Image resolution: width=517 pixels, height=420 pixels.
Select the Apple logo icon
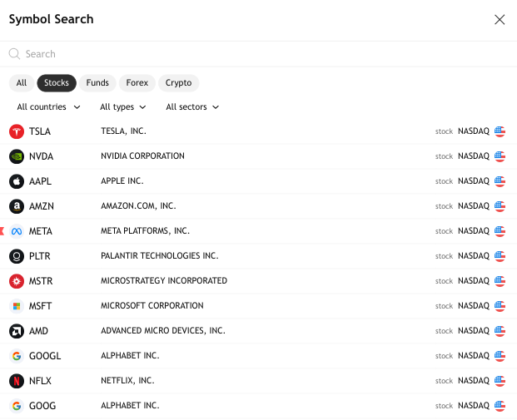point(17,181)
